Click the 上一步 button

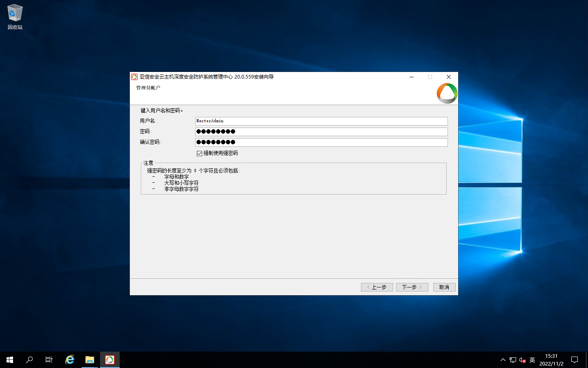[x=377, y=287]
